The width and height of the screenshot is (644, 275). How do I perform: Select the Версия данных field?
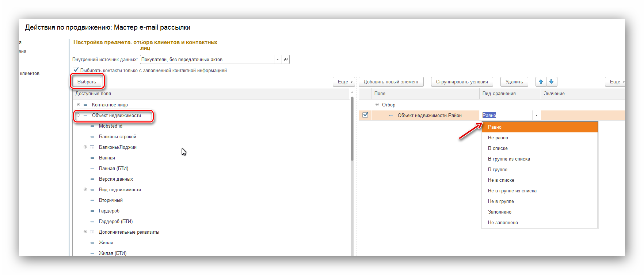point(116,179)
